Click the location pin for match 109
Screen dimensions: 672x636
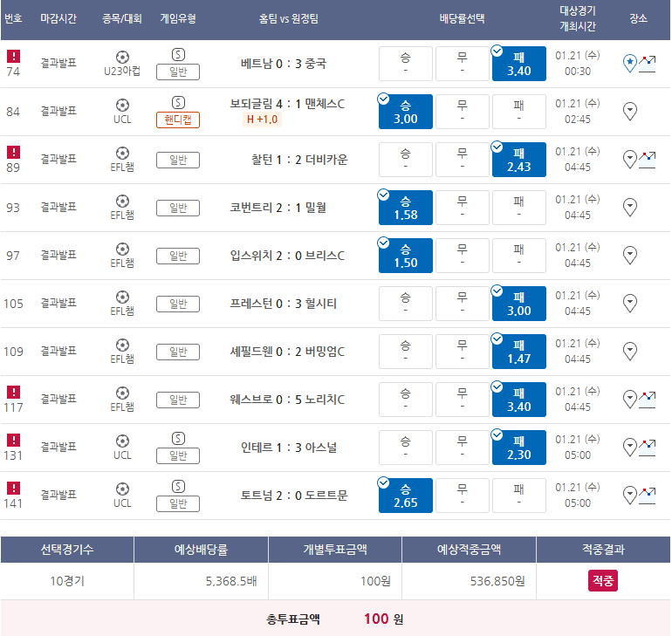(630, 351)
